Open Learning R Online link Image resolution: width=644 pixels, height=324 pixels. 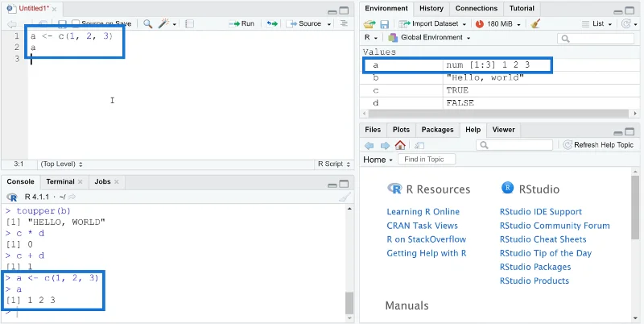423,212
